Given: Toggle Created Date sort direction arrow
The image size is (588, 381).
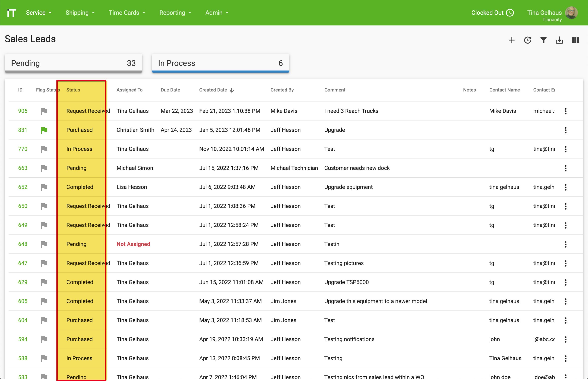Looking at the screenshot, I should [232, 90].
